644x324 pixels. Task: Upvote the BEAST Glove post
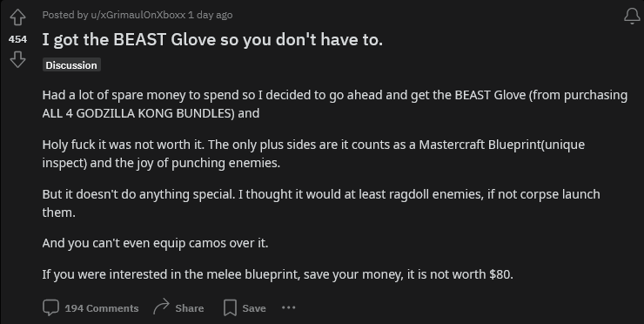pyautogui.click(x=17, y=17)
